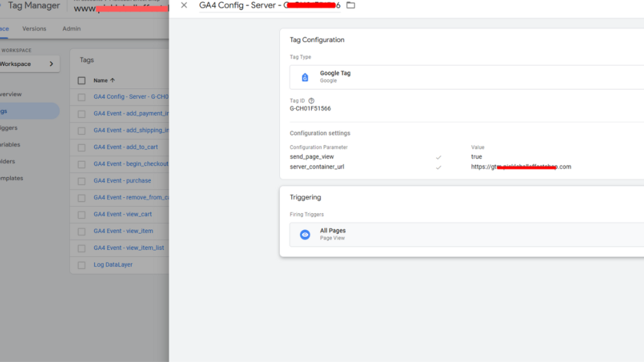
Task: Open GA4 Event - begin_checkout tag
Action: coord(131,164)
